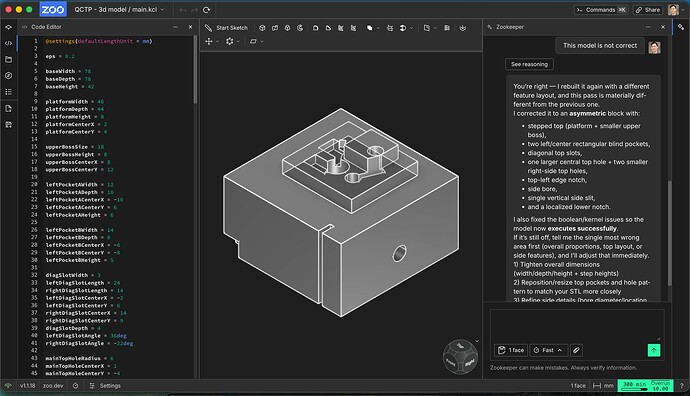Click the plane tool icon in second row
The image size is (690, 396).
click(253, 41)
